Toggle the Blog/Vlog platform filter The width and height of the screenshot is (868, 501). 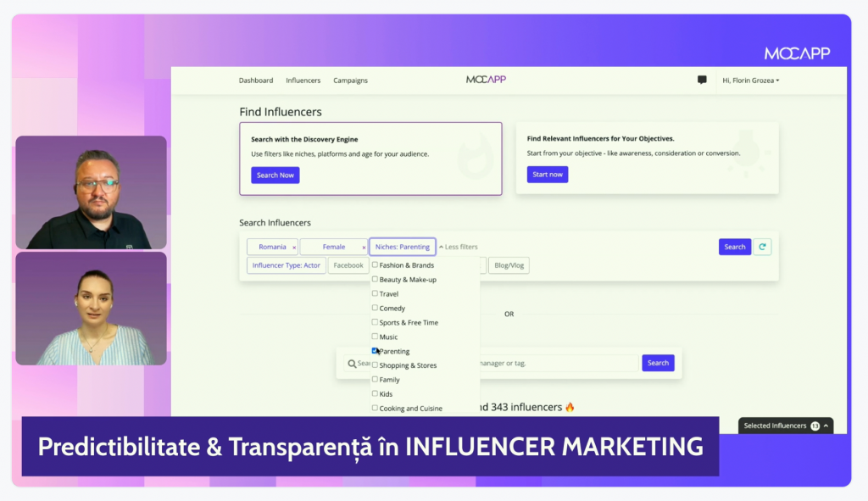tap(509, 265)
